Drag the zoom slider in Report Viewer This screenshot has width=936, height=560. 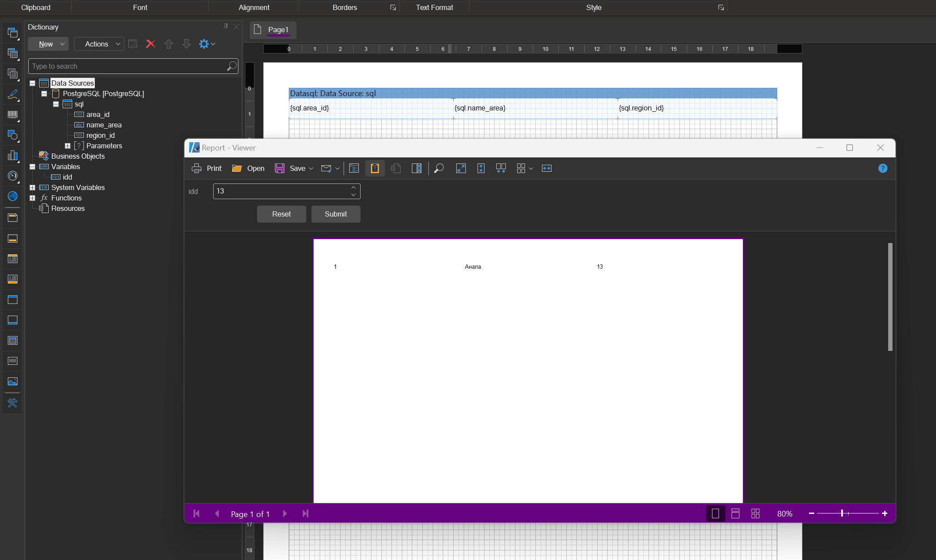[841, 513]
